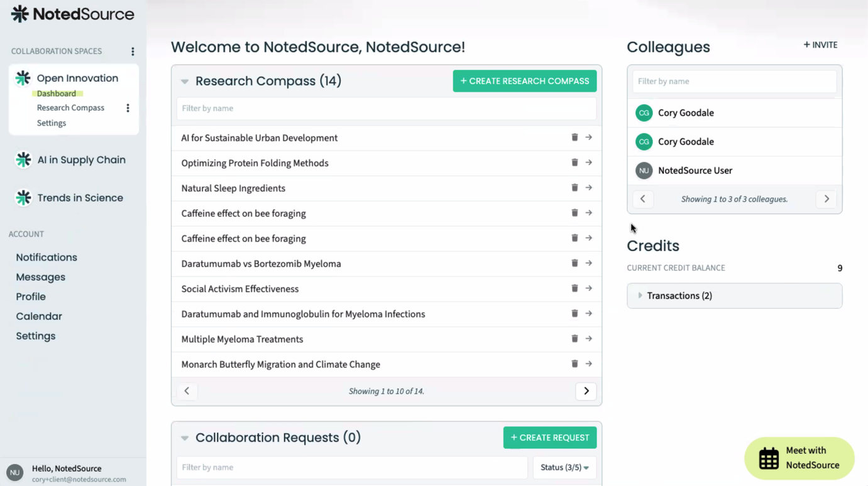Open AI for Sustainable Urban Development arrow

pyautogui.click(x=589, y=138)
